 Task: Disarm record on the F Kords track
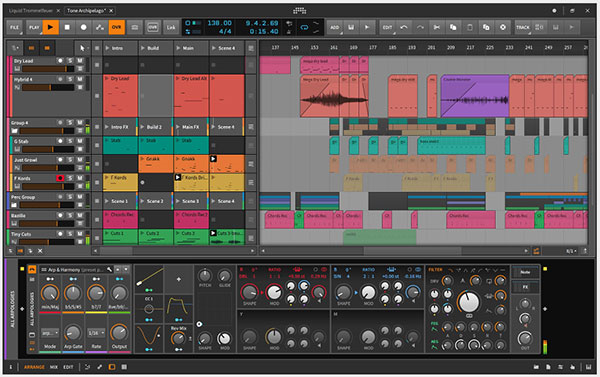point(60,178)
